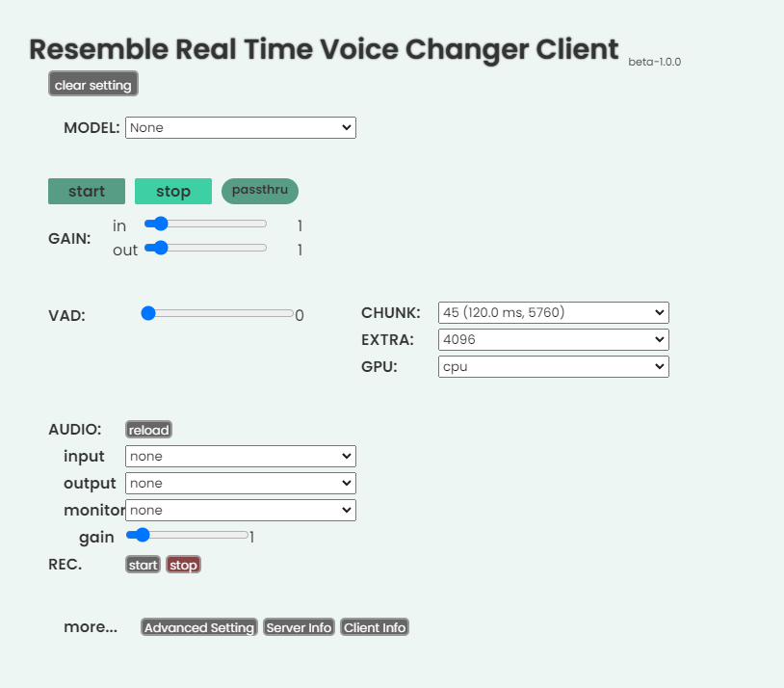The height and width of the screenshot is (688, 784).
Task: Open the monitor device dropdown
Action: (240, 510)
